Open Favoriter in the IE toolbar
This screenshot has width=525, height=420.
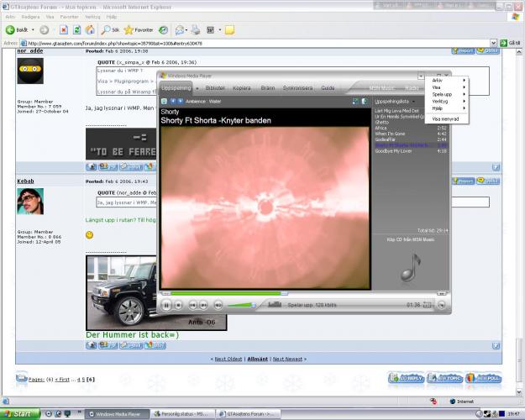pyautogui.click(x=140, y=29)
